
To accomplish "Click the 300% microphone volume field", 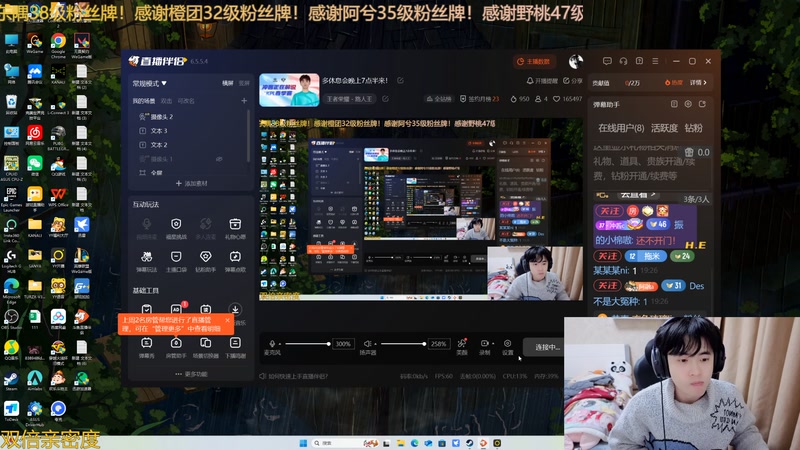I will click(342, 344).
